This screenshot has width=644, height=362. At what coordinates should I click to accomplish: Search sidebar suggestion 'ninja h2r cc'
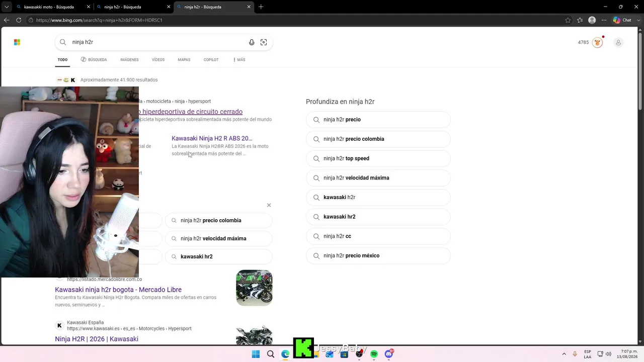378,236
